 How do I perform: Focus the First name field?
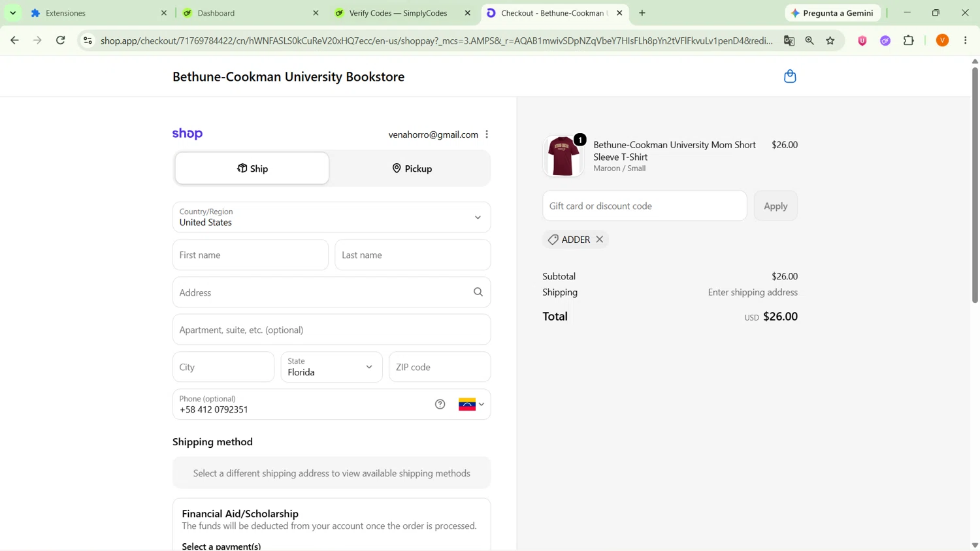[x=250, y=255]
